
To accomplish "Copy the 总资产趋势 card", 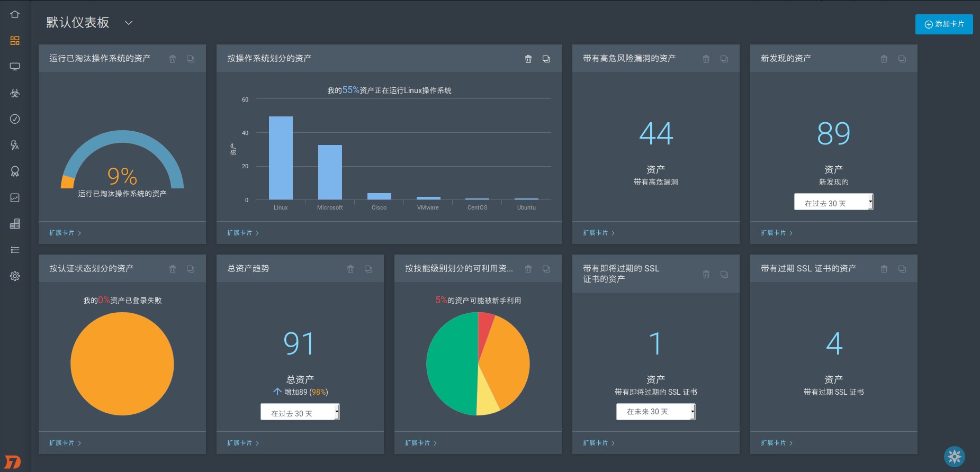I will 368,269.
